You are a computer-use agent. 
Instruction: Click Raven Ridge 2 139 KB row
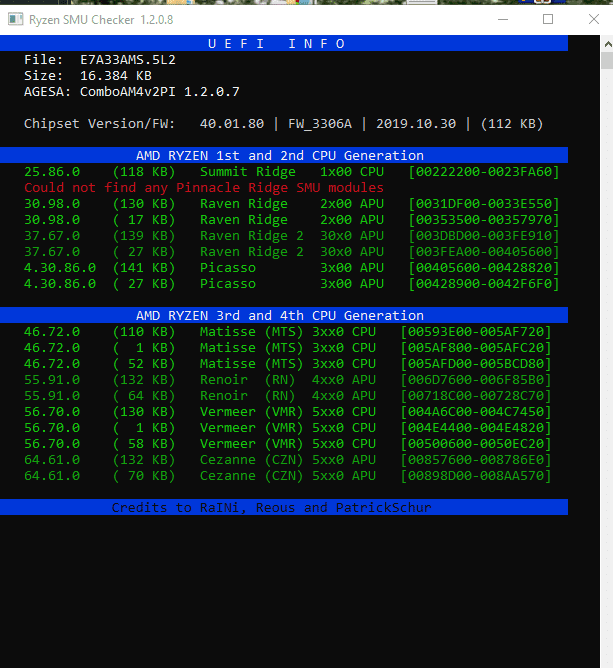click(291, 236)
